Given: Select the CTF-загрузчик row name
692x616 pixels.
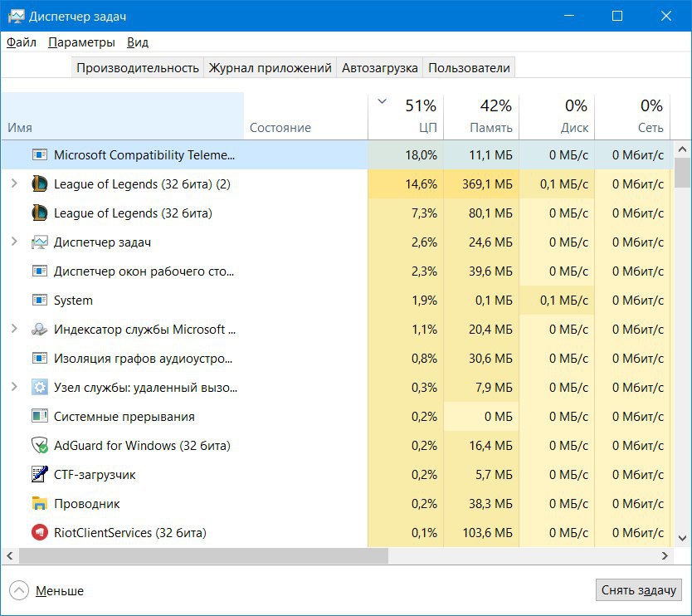Looking at the screenshot, I should pyautogui.click(x=95, y=475).
